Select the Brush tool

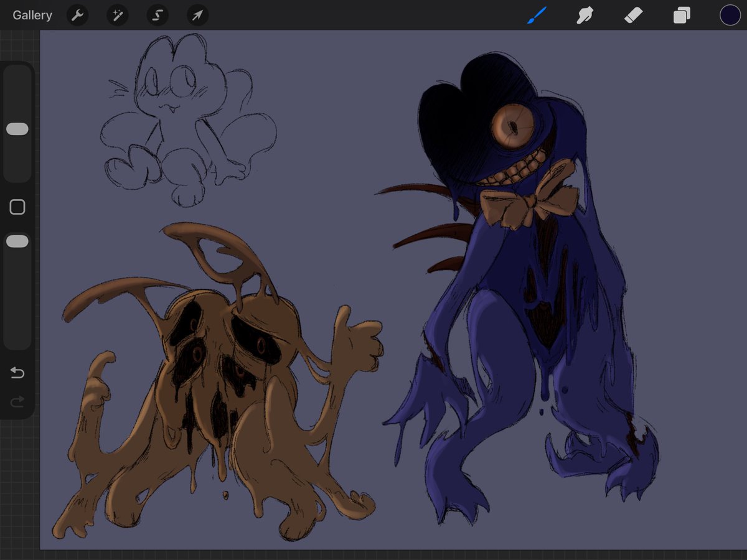(537, 16)
